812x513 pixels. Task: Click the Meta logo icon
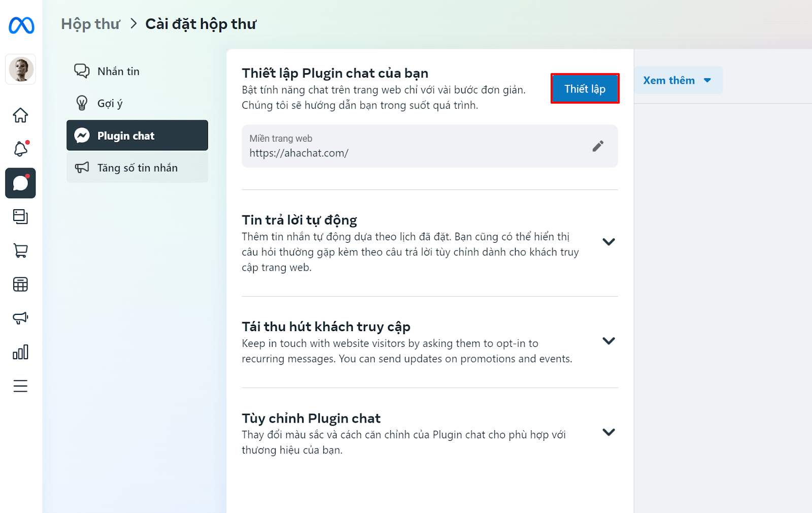(21, 25)
